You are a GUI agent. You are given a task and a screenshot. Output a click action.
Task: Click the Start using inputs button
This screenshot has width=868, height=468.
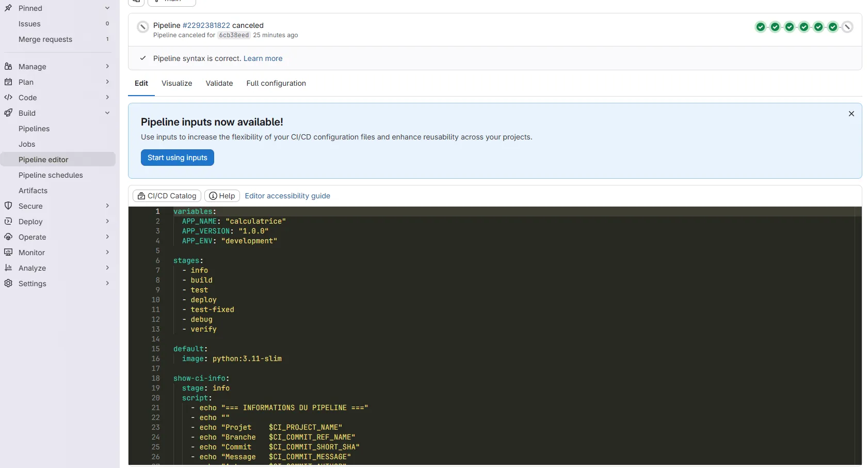click(177, 158)
